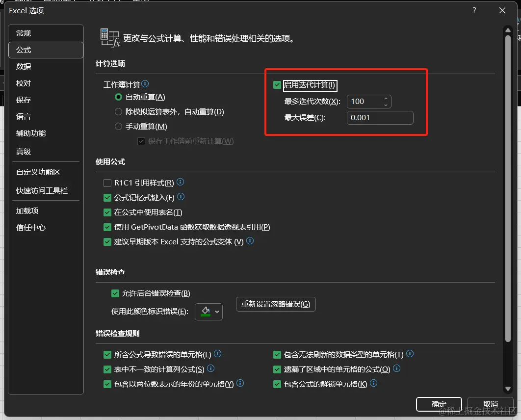Click info icon beside 所含公式导致错误的单元格
Image resolution: width=521 pixels, height=420 pixels.
coord(218,354)
